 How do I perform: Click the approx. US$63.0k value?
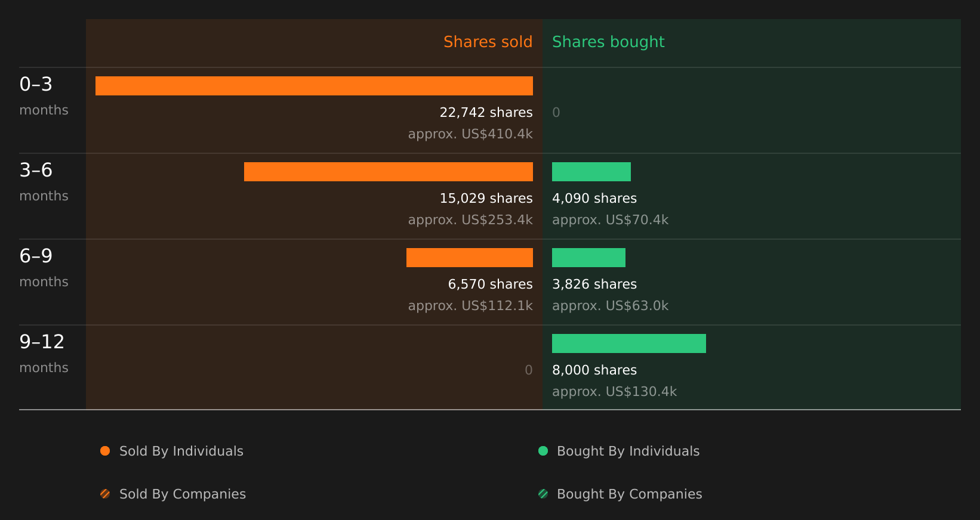610,306
